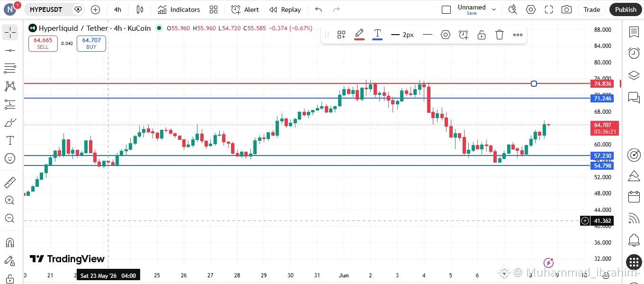Select the crosshair cursor tool
The height and width of the screenshot is (284, 644).
[x=9, y=32]
